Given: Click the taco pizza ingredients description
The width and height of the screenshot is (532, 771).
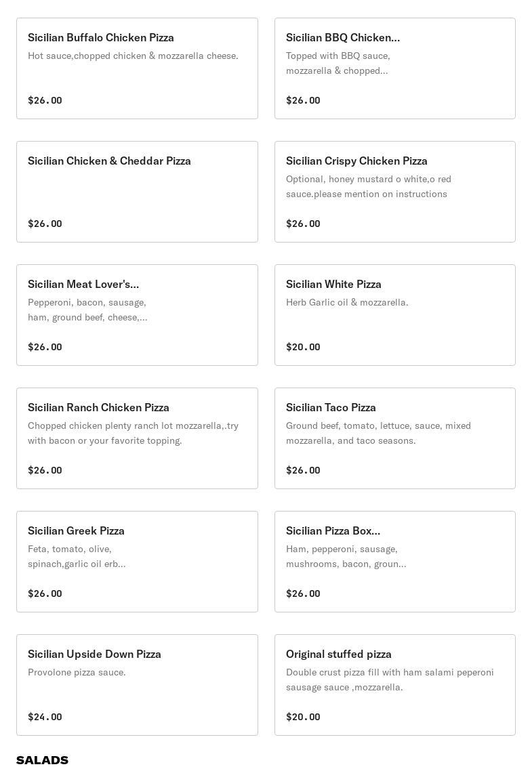Looking at the screenshot, I should [379, 433].
